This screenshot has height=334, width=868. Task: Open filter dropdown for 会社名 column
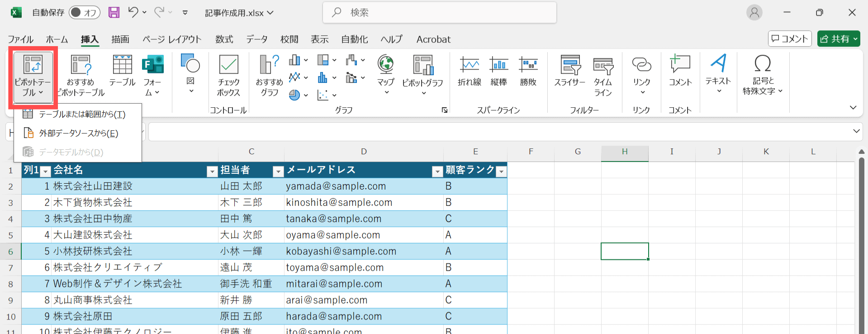pyautogui.click(x=212, y=172)
